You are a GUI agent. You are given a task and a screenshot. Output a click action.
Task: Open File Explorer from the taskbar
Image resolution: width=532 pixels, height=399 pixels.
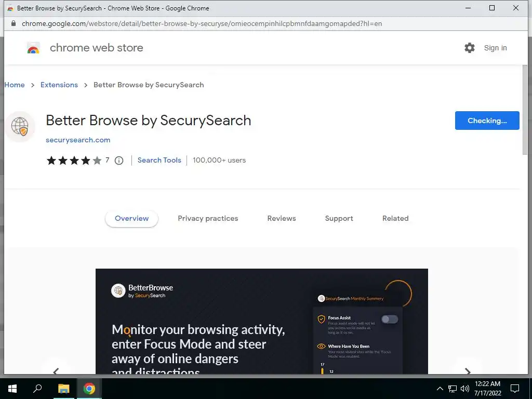tap(63, 389)
